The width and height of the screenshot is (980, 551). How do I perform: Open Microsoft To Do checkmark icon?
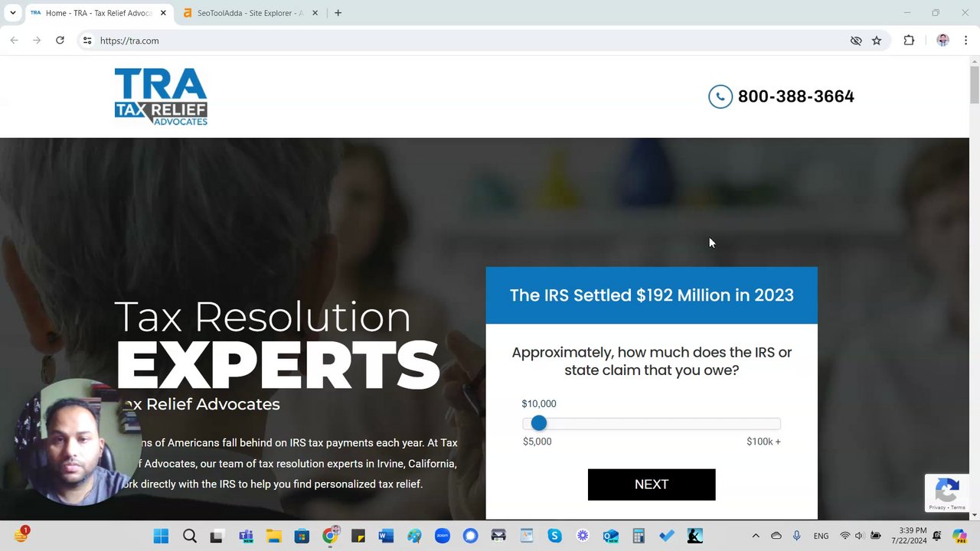point(667,536)
